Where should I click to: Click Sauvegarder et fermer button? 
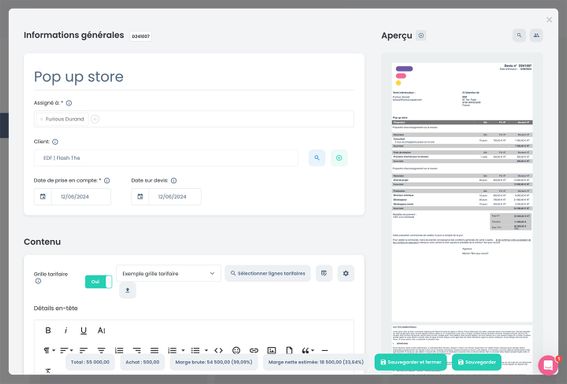410,362
